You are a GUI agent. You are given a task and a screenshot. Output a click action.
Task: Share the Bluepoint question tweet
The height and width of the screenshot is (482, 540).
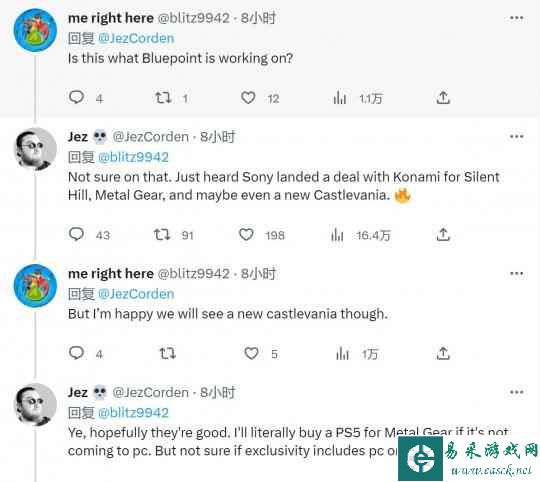[443, 98]
